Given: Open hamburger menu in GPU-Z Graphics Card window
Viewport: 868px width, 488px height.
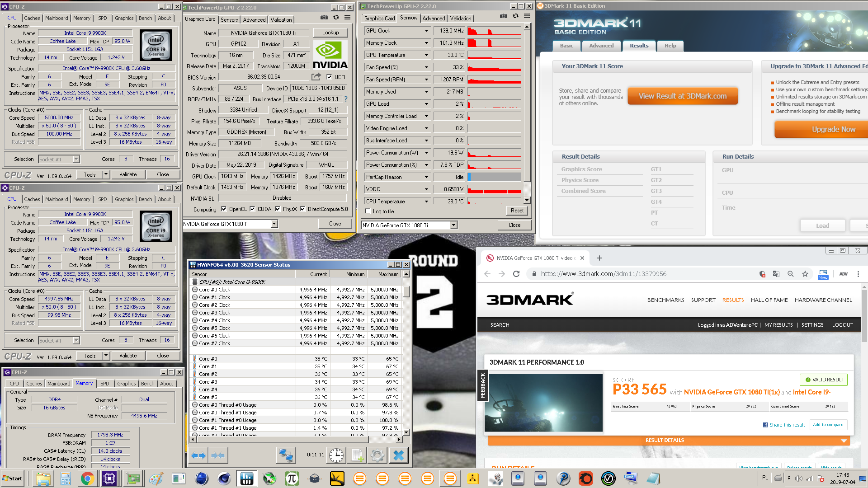Looking at the screenshot, I should click(x=347, y=17).
